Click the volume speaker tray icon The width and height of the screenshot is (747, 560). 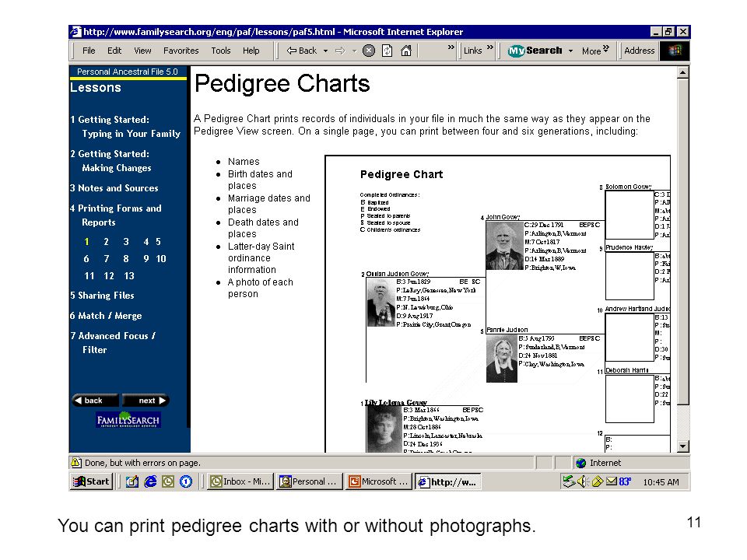582,481
